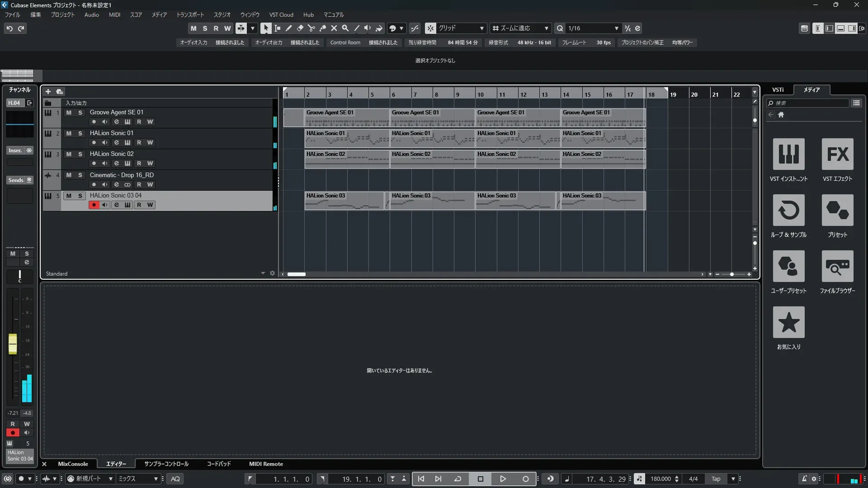The width and height of the screenshot is (868, 488).
Task: Open the grid type dropdown
Action: 482,28
